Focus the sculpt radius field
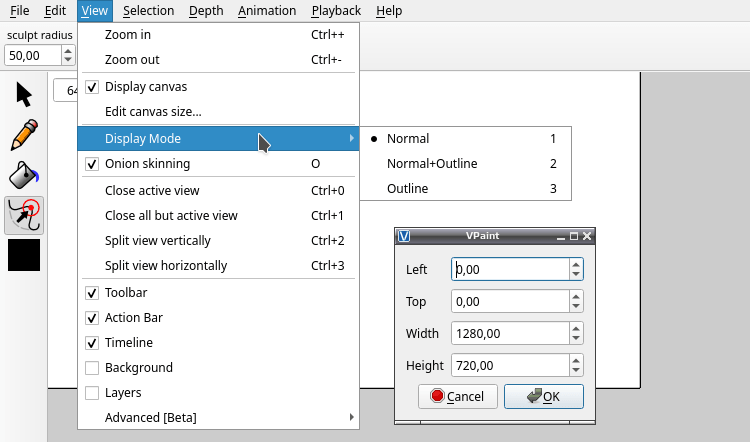The width and height of the screenshot is (750, 442). coord(33,55)
